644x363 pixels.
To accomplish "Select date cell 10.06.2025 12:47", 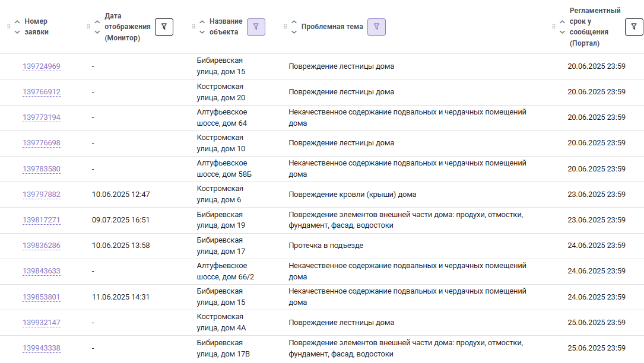I will 120,195.
